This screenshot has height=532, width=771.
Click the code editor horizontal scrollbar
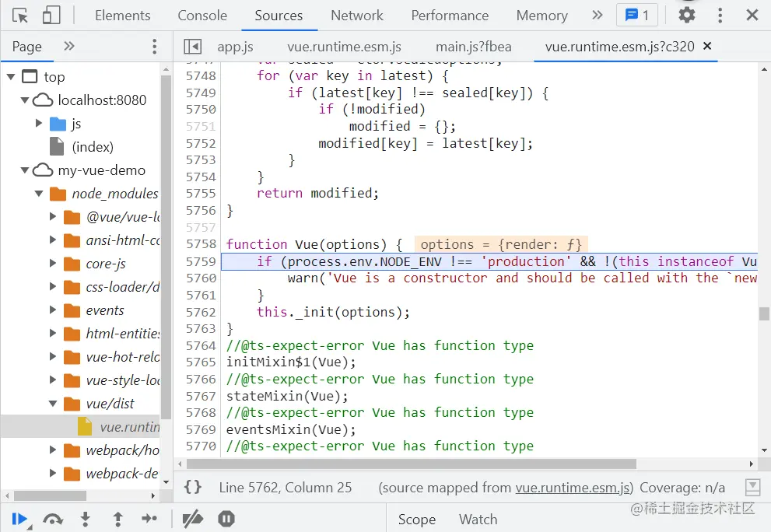411,464
